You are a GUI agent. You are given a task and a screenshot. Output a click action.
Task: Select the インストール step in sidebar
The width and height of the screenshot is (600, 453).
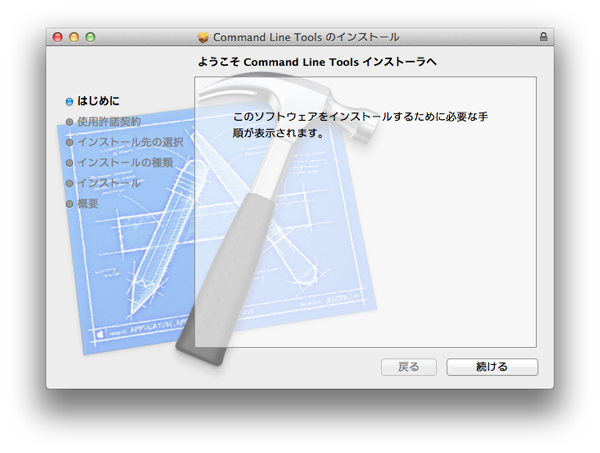[109, 183]
